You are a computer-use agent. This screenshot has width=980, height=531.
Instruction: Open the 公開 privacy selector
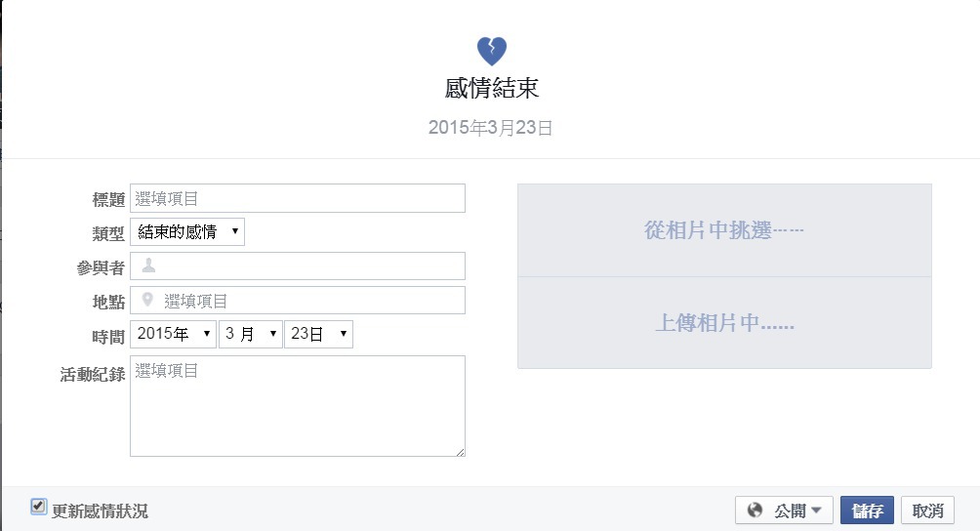784,511
